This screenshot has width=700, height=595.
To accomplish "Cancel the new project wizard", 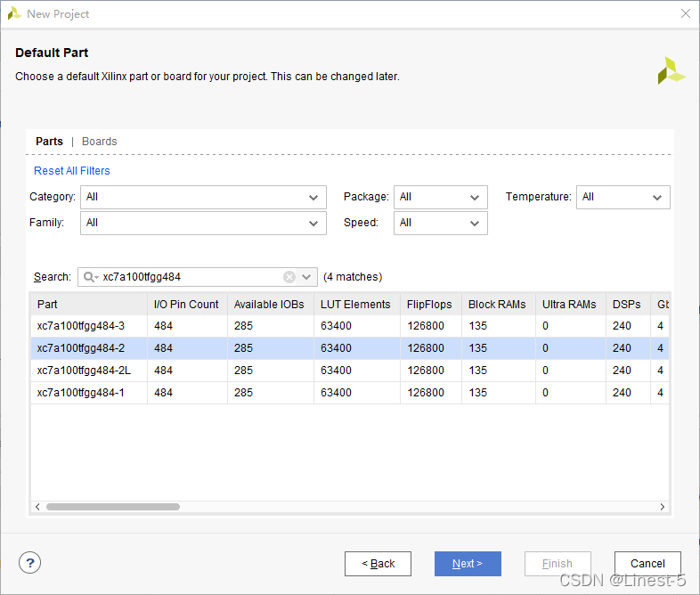I will tap(647, 564).
